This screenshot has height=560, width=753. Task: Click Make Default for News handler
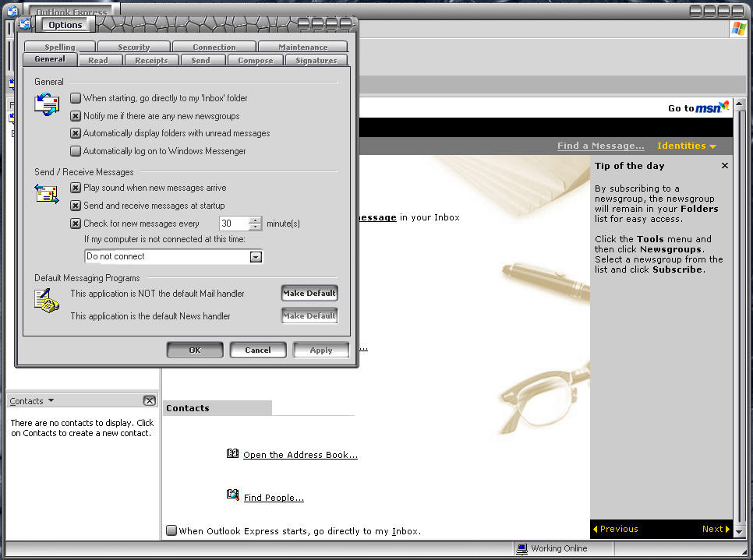tap(309, 315)
